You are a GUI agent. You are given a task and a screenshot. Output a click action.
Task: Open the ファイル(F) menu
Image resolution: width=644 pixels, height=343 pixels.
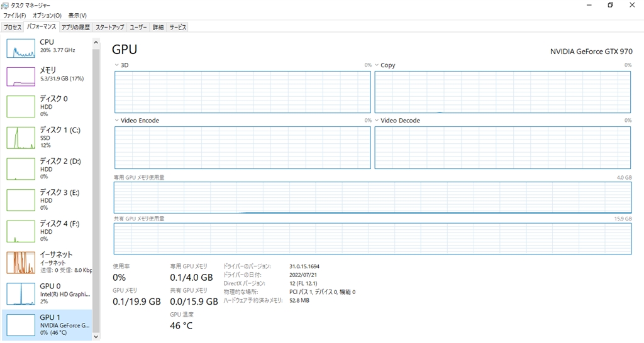tap(14, 15)
